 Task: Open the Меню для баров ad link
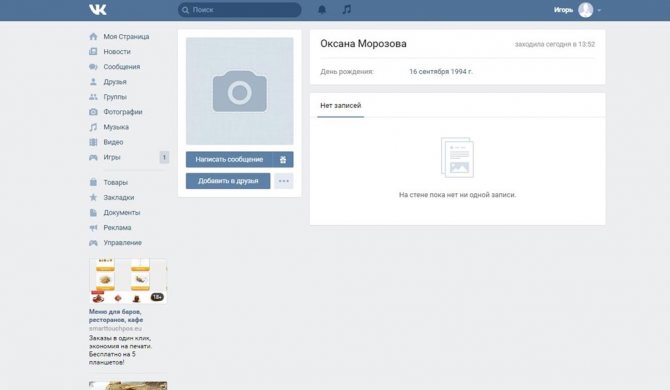(116, 316)
